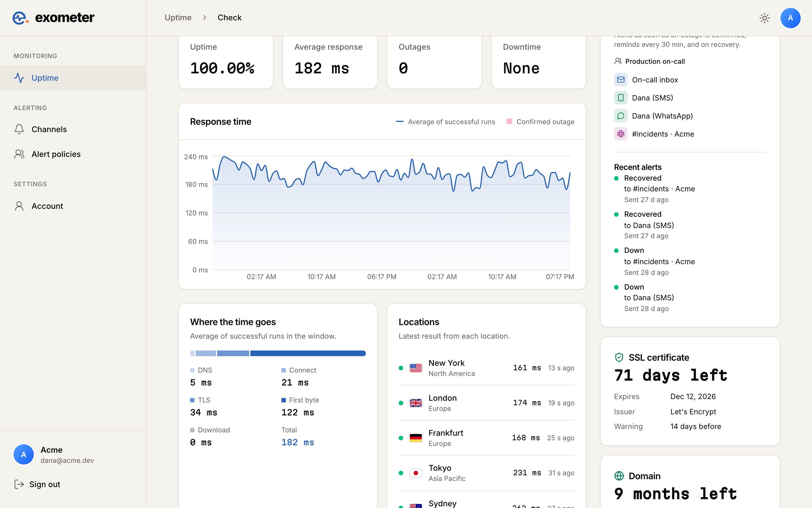Toggle the light/dark theme sun icon
The image size is (812, 508).
coord(764,18)
